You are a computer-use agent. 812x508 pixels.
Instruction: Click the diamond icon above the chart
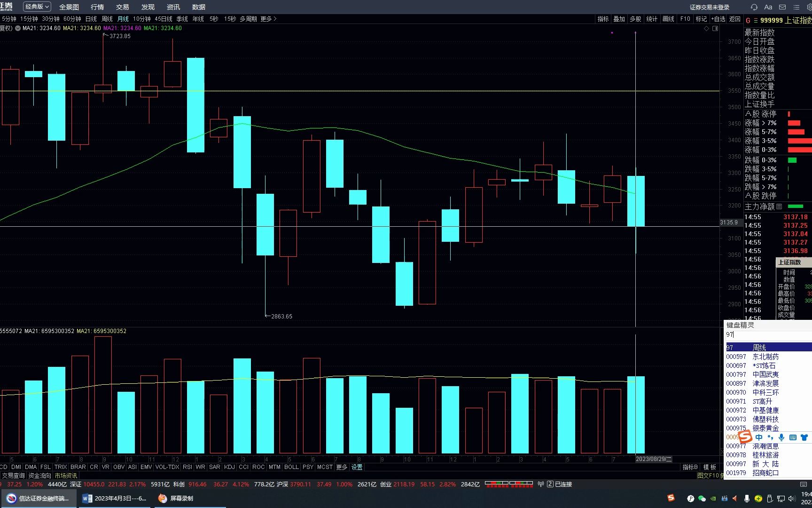[706, 29]
